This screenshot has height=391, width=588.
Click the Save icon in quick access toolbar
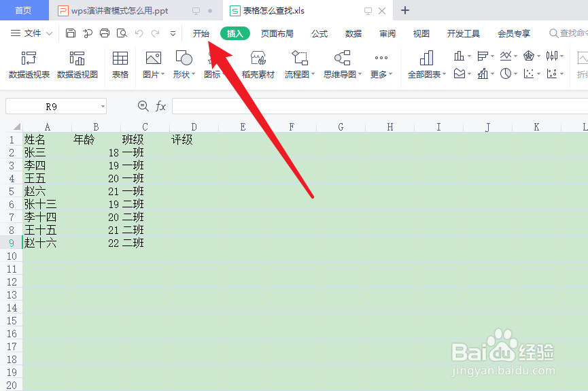click(71, 33)
